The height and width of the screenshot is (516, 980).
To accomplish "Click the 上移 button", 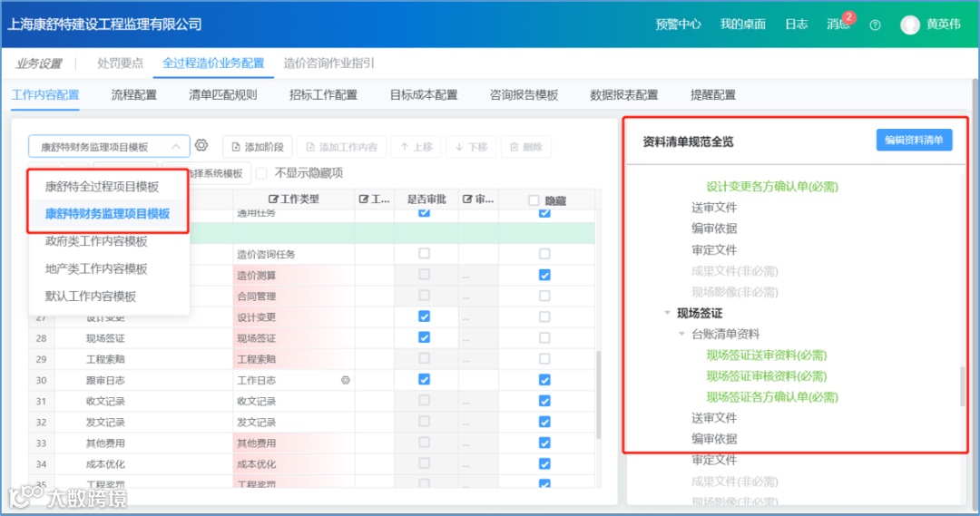I will [416, 147].
